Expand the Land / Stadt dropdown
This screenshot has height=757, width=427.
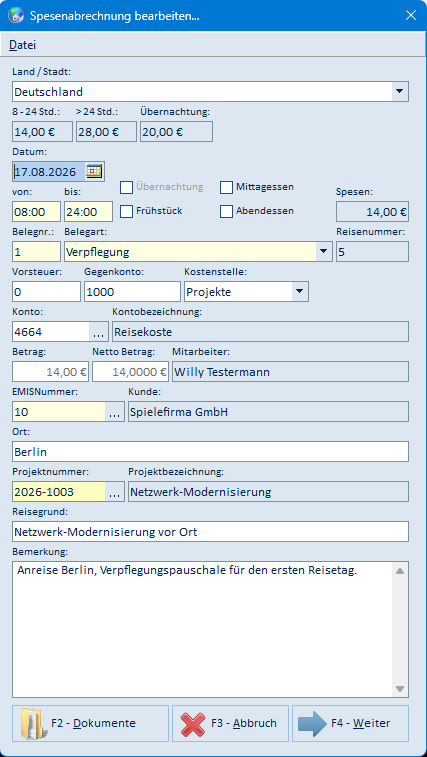coord(399,91)
